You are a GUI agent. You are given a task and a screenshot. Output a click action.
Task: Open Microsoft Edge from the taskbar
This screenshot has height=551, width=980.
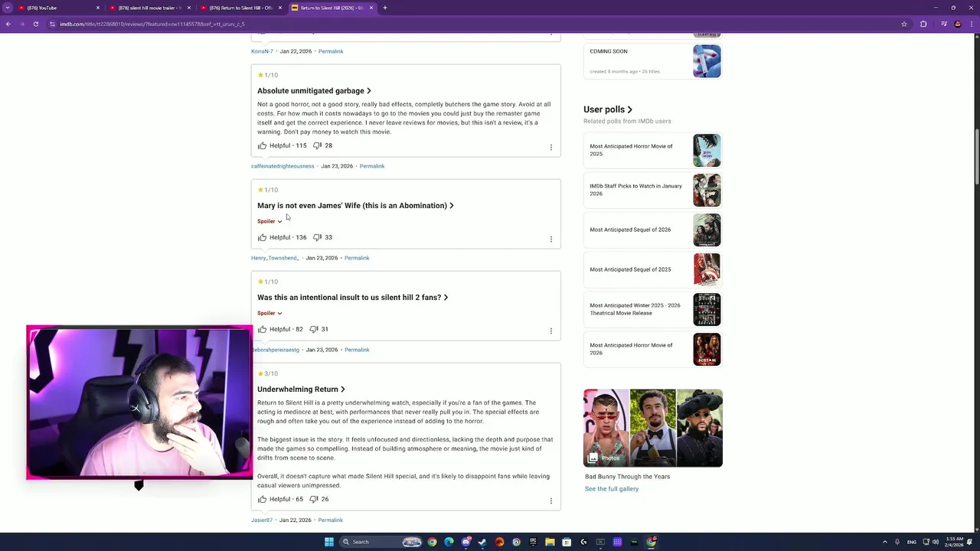pyautogui.click(x=449, y=542)
